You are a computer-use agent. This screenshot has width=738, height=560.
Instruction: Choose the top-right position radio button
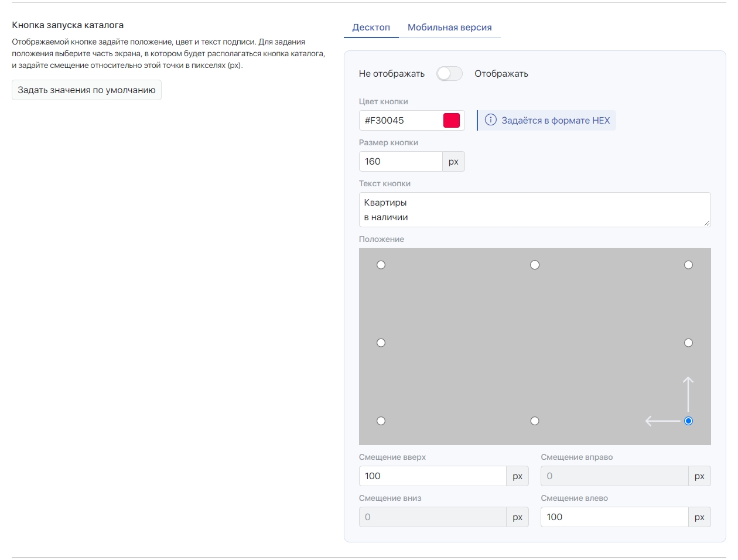point(688,265)
